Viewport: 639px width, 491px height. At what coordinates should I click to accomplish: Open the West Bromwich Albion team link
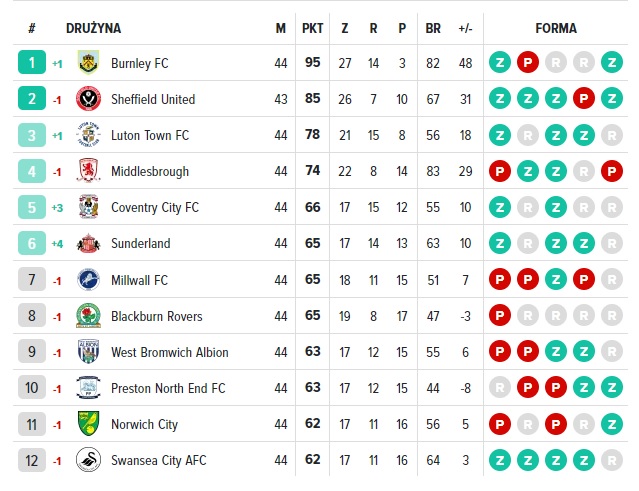pos(170,352)
